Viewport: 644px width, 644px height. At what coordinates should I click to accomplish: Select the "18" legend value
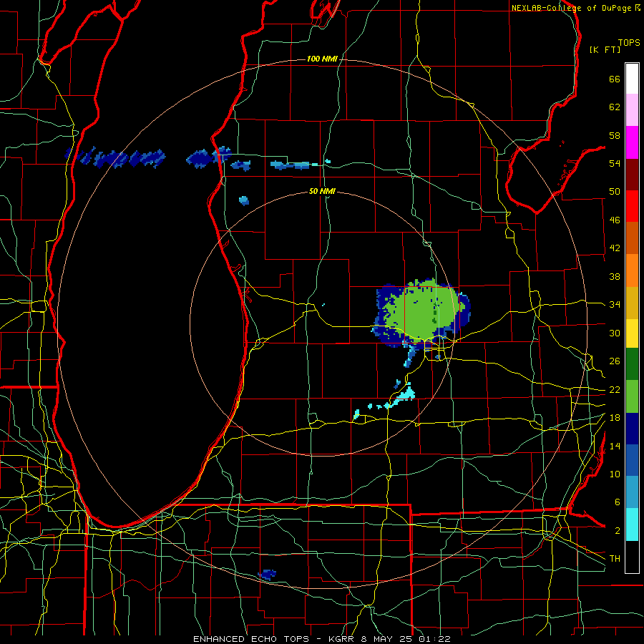pos(615,418)
